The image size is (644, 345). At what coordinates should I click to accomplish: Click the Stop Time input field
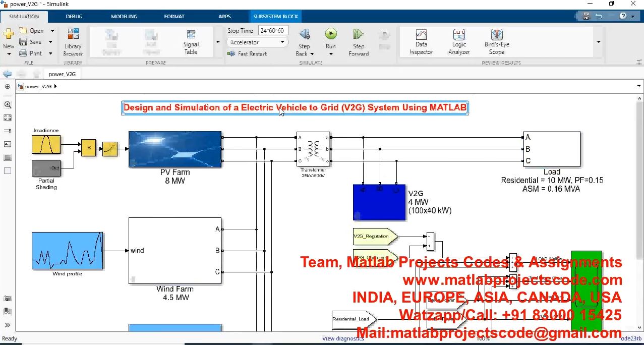pyautogui.click(x=273, y=31)
